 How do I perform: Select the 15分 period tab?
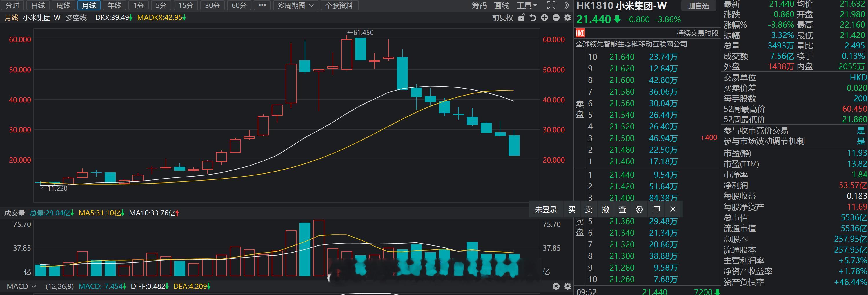point(186,6)
